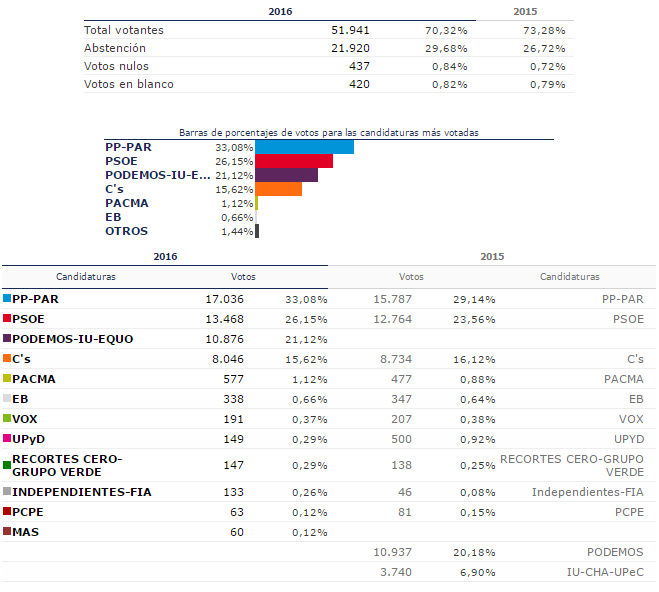Select the 2016 header above Total votantes
This screenshot has width=659, height=592.
tap(280, 11)
